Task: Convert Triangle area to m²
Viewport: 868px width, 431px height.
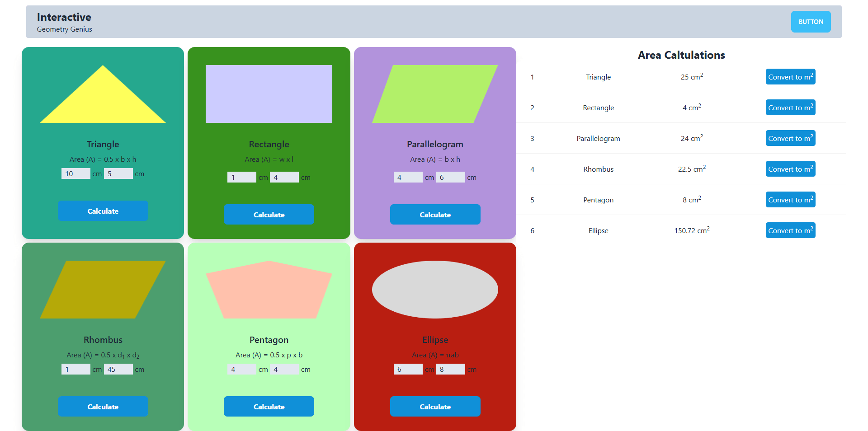Action: (x=790, y=77)
